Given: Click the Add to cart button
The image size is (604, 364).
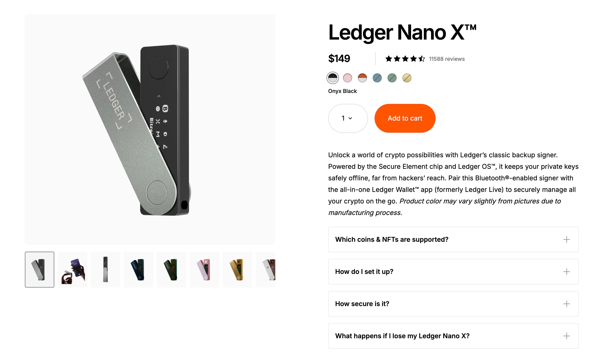Looking at the screenshot, I should 405,118.
